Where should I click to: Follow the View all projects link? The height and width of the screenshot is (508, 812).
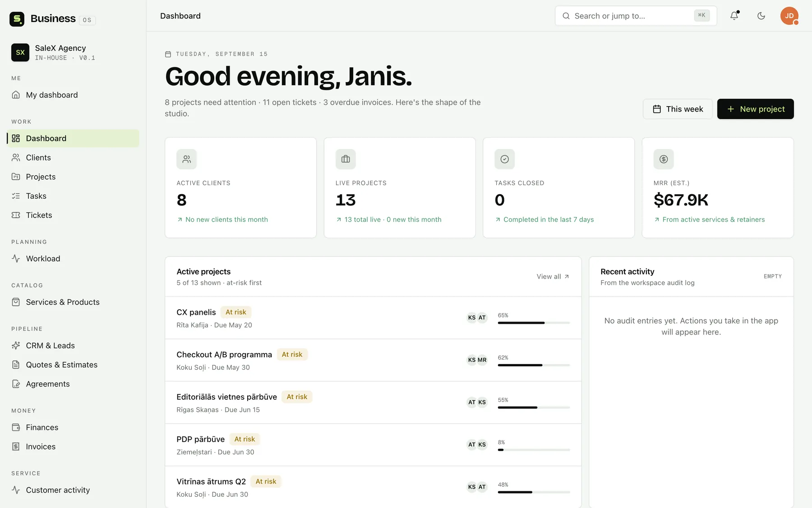553,276
